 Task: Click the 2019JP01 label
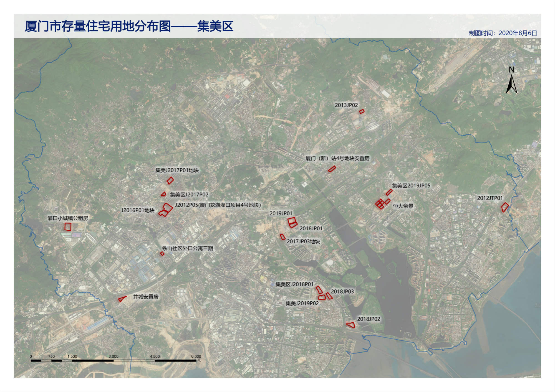281,213
